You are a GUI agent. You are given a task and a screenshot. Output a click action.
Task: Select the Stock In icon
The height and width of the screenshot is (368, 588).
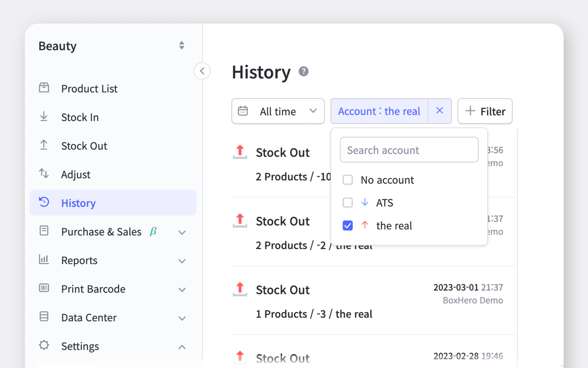44,116
